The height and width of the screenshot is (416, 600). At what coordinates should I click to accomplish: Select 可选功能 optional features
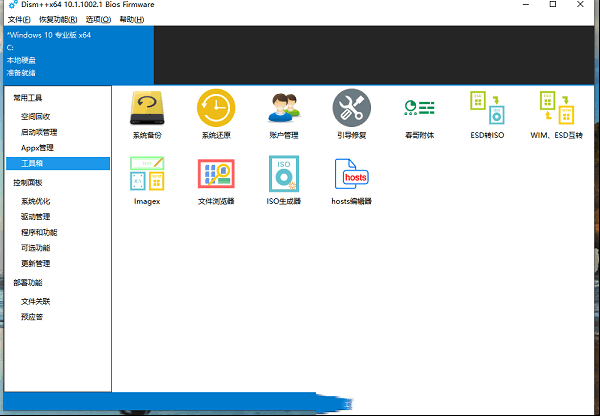pyautogui.click(x=36, y=248)
